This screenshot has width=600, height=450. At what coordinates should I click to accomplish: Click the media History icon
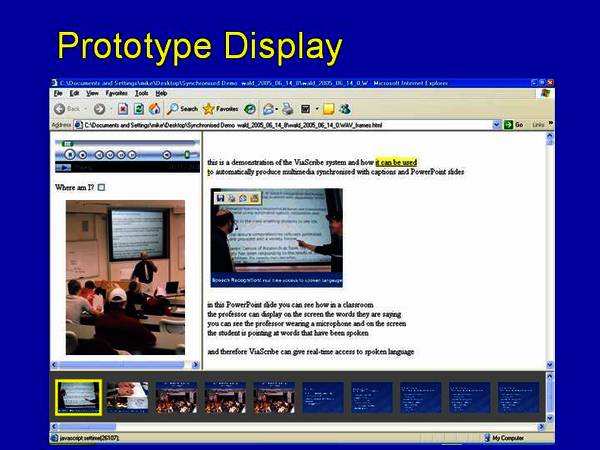pyautogui.click(x=250, y=109)
